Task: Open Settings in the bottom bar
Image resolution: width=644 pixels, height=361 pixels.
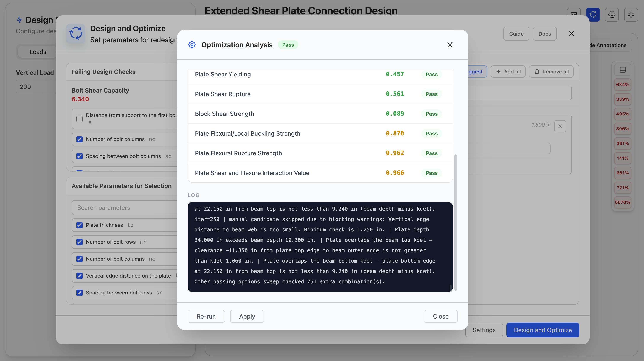Action: pyautogui.click(x=484, y=330)
